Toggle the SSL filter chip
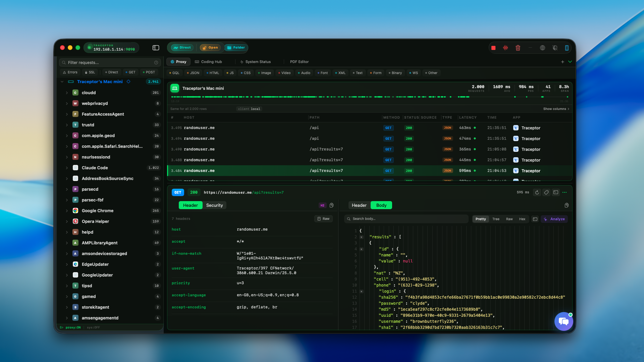The image size is (644, 362). (x=90, y=72)
